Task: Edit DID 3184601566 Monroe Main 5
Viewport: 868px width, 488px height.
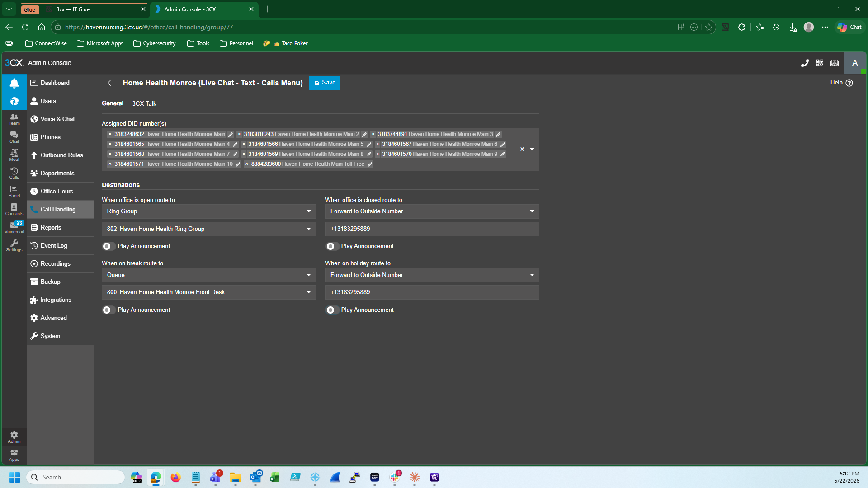Action: (369, 144)
